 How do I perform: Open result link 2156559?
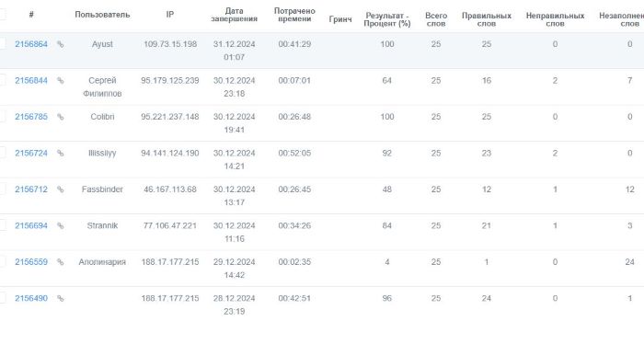click(x=31, y=262)
